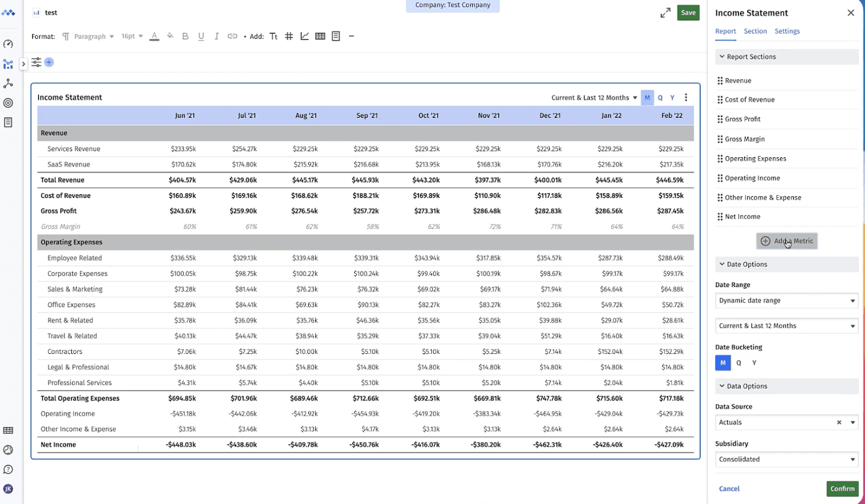Open the three-dot menu on the Income Statement table
The width and height of the screenshot is (865, 504).
686,97
